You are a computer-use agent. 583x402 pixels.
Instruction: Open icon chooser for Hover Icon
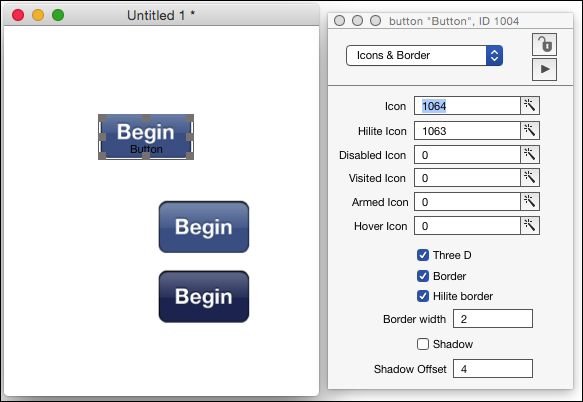(x=529, y=226)
